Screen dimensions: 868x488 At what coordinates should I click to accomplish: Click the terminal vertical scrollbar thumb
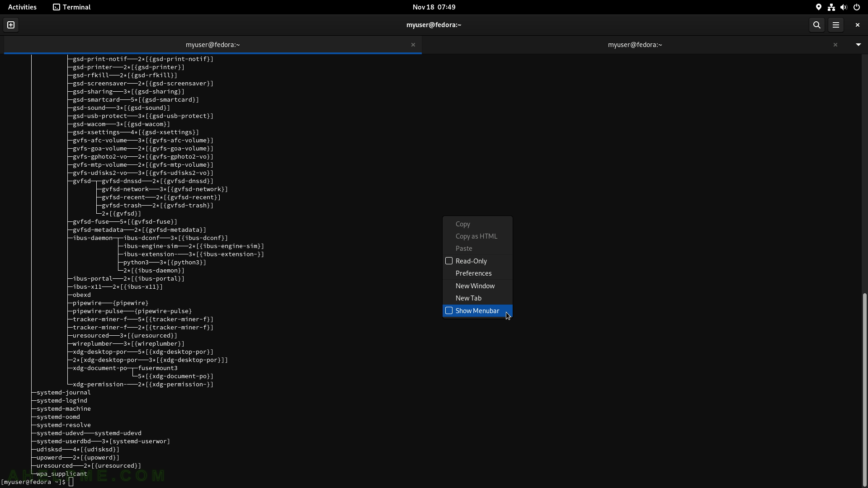865,389
